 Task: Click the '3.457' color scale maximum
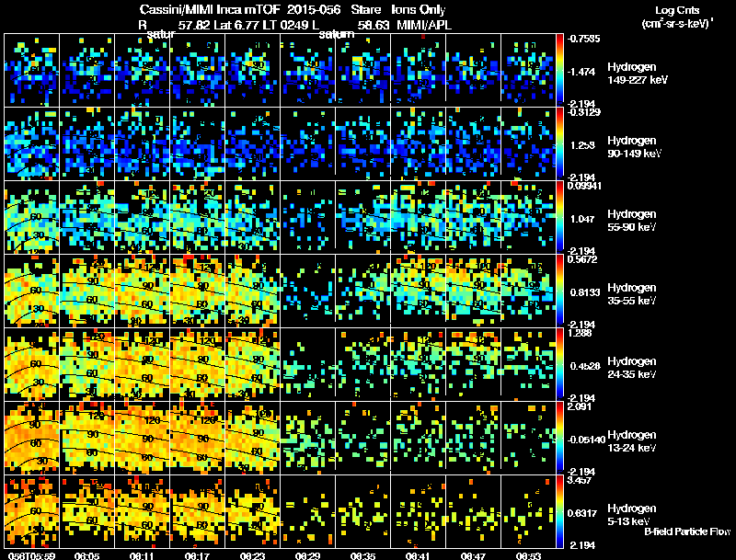(x=580, y=480)
